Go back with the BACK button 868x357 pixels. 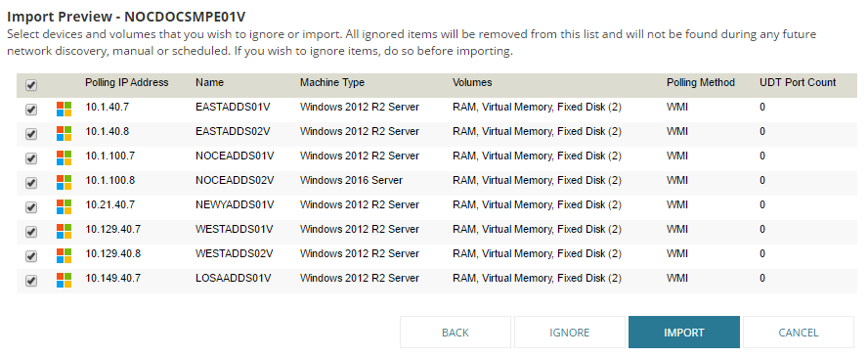456,333
